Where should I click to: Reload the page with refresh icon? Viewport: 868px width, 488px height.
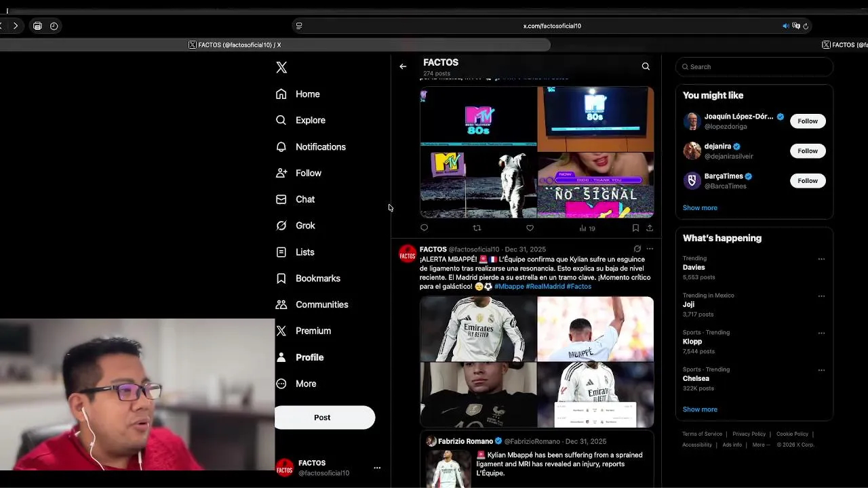(806, 26)
